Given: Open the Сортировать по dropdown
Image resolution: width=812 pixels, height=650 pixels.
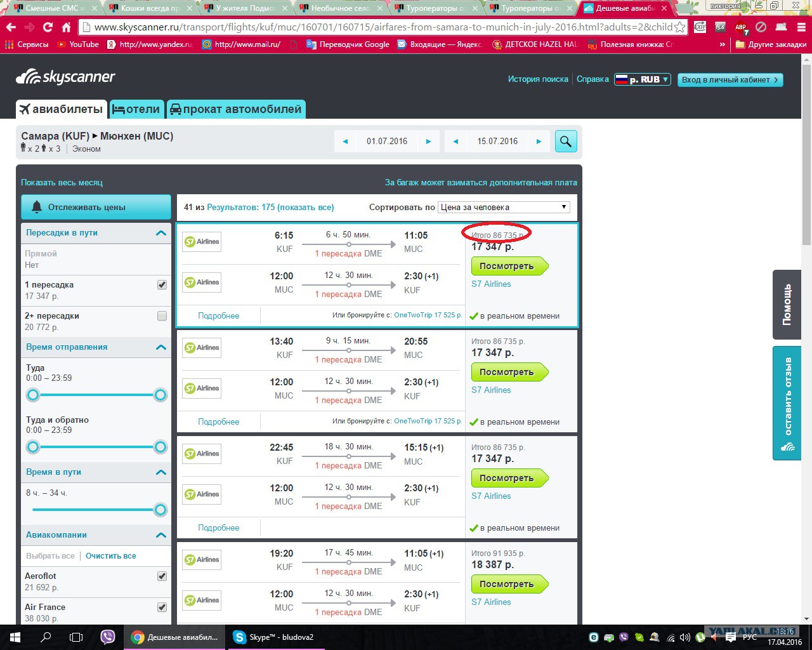Looking at the screenshot, I should point(504,207).
